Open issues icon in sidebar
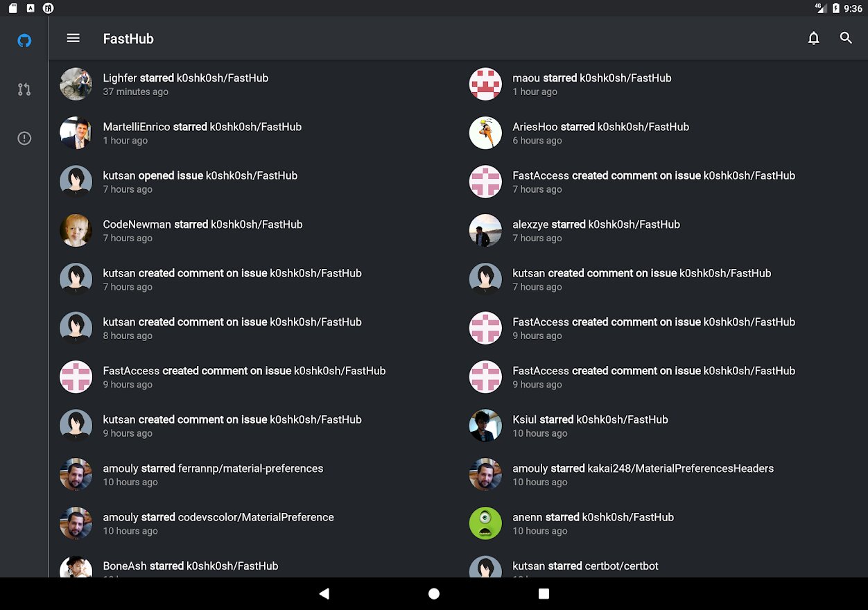 coord(24,139)
